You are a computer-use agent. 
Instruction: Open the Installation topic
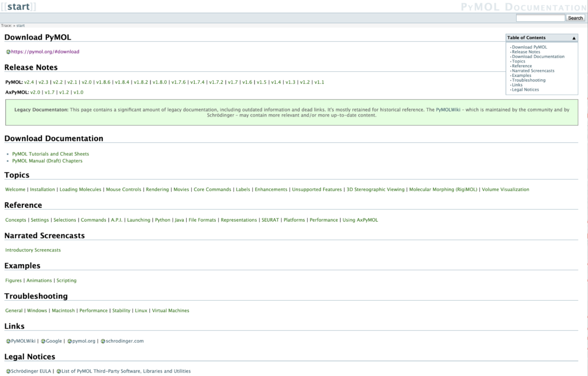click(x=42, y=189)
